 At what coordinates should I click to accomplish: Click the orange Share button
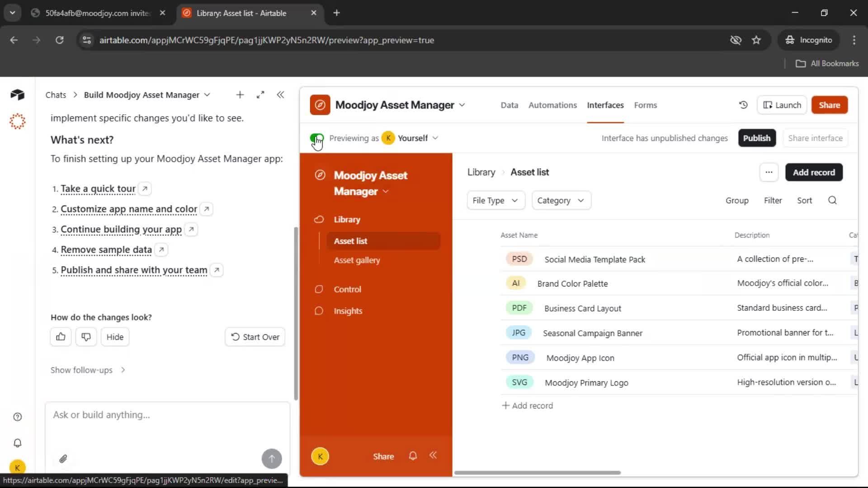(829, 105)
